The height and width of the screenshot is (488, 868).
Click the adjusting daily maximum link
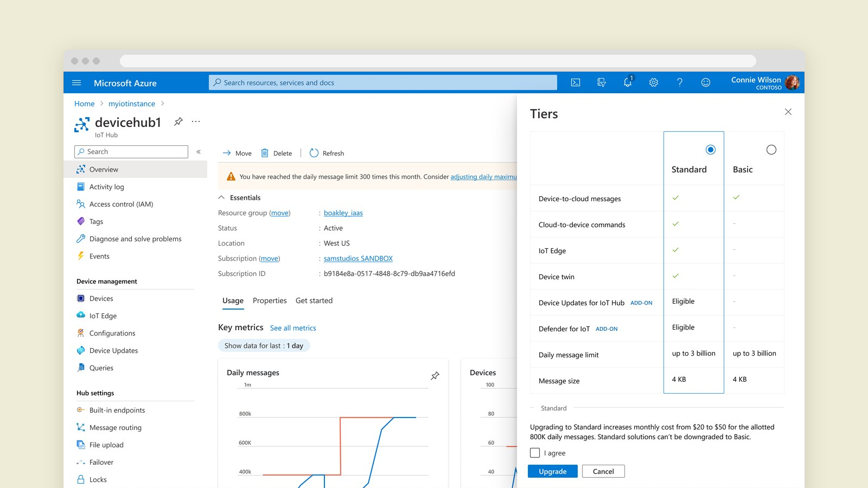point(483,177)
